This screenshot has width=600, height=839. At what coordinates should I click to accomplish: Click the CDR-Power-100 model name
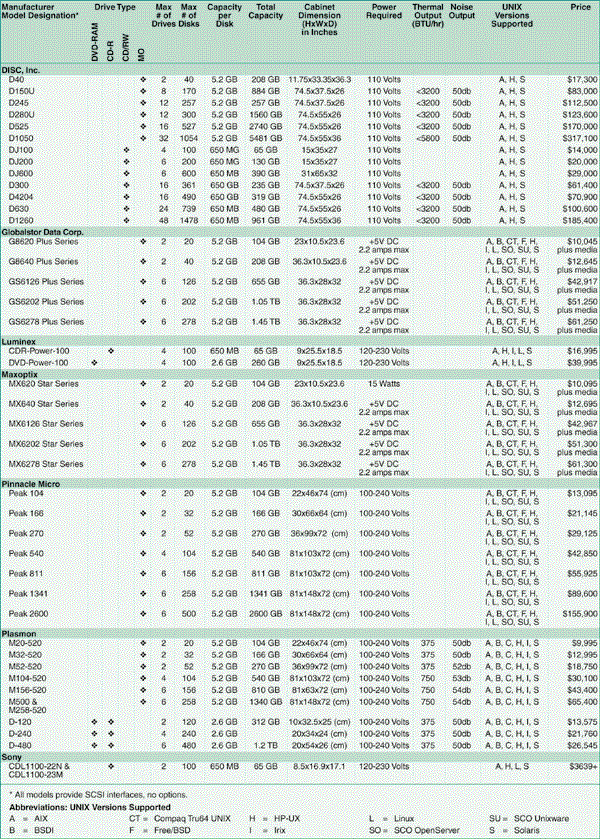tap(39, 351)
